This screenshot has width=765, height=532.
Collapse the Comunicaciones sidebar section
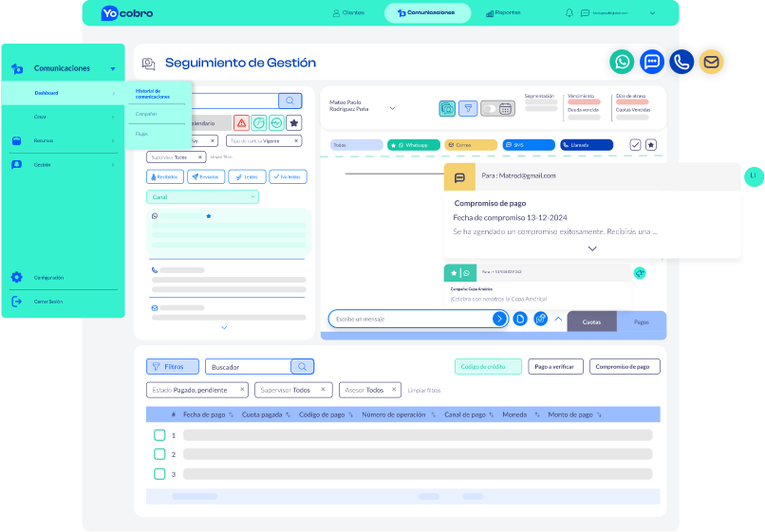tap(113, 69)
